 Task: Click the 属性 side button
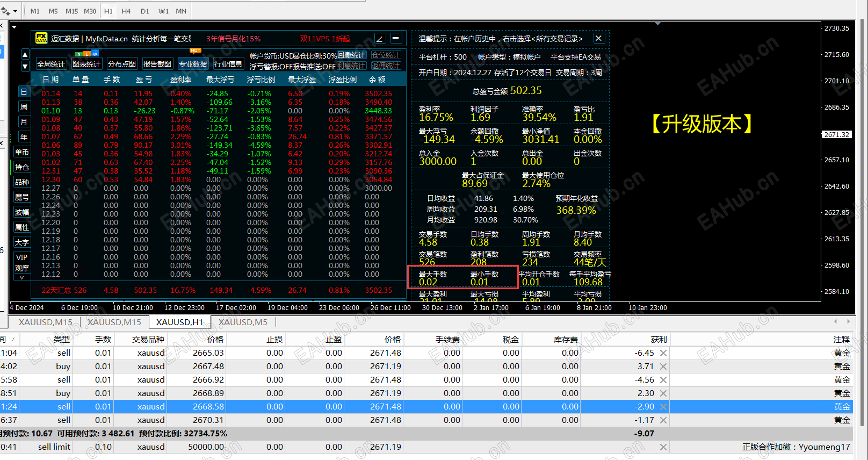click(22, 227)
